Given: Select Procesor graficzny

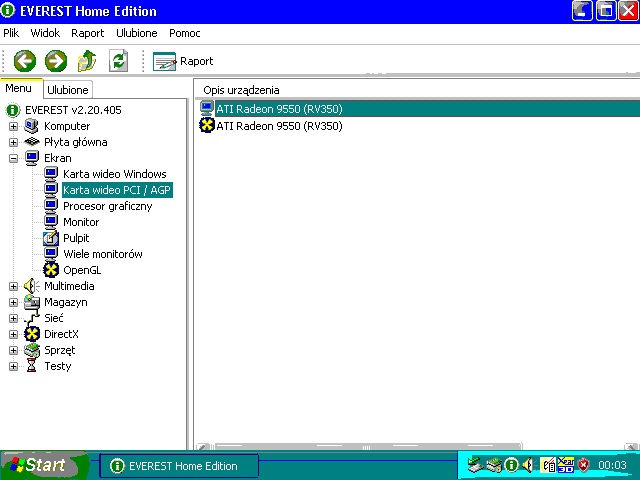Looking at the screenshot, I should pyautogui.click(x=108, y=206).
